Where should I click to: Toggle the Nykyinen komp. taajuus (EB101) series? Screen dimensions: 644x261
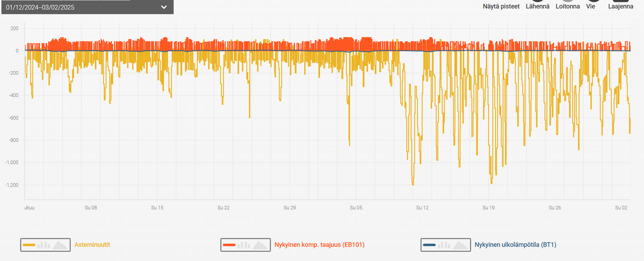(319, 245)
